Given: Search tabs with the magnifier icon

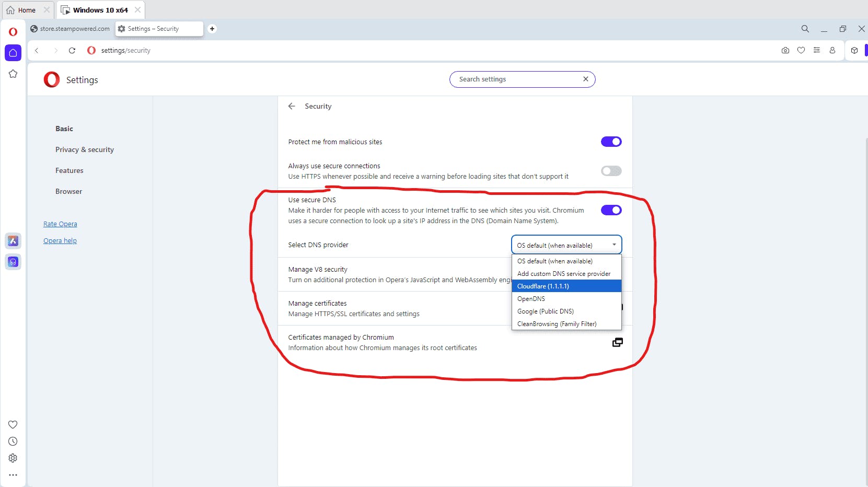Looking at the screenshot, I should tap(805, 29).
